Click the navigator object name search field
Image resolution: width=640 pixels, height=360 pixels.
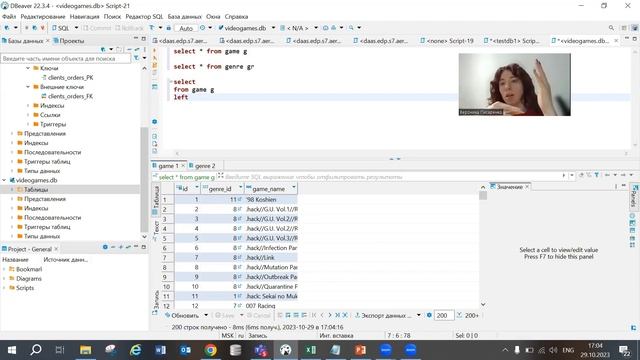[x=66, y=58]
